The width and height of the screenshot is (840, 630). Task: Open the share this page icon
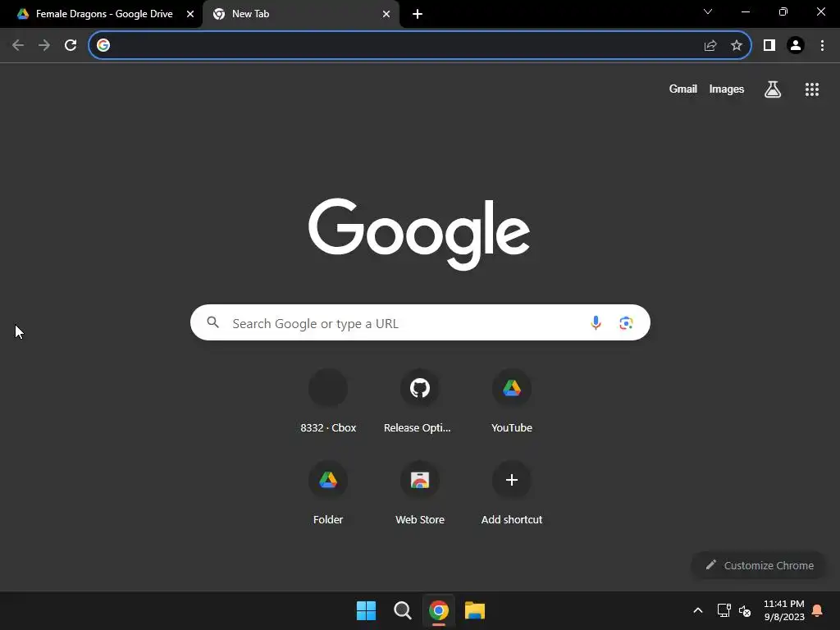pyautogui.click(x=710, y=46)
